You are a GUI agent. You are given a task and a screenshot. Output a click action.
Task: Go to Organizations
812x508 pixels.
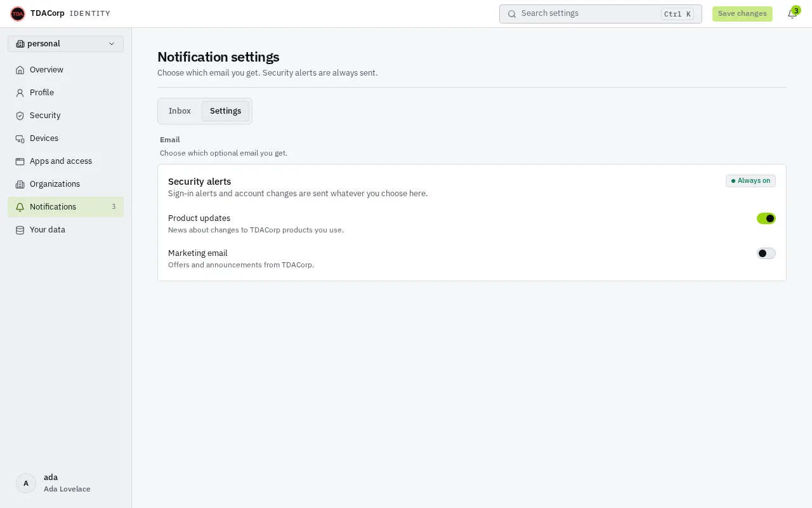66,184
